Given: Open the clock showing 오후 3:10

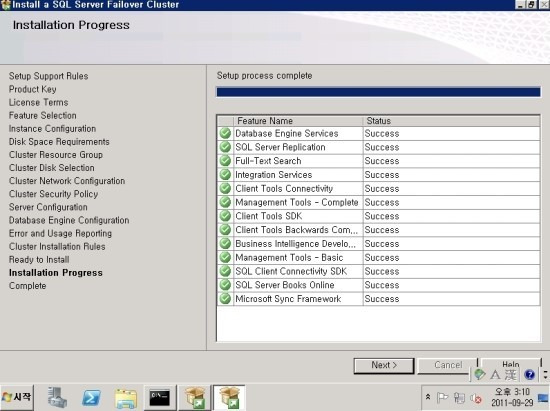Looking at the screenshot, I should click(512, 397).
